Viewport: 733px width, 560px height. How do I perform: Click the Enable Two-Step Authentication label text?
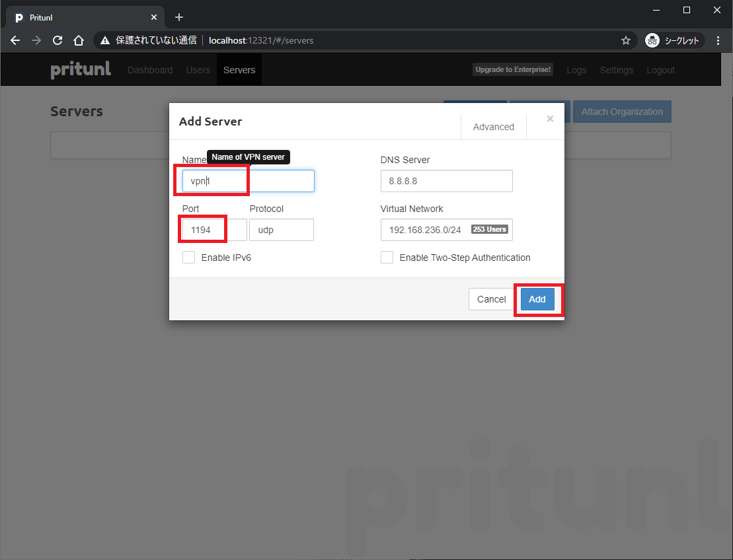465,258
